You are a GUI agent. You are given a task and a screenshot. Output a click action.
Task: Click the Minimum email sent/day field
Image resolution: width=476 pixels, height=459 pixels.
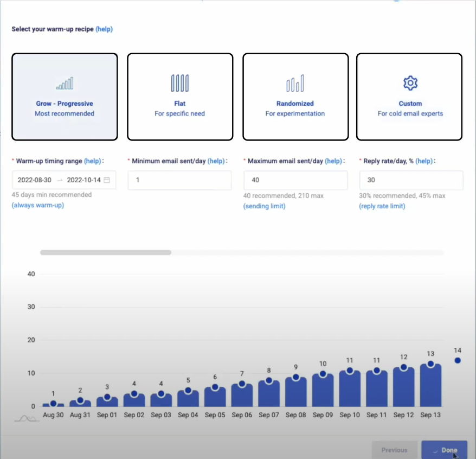pos(179,180)
